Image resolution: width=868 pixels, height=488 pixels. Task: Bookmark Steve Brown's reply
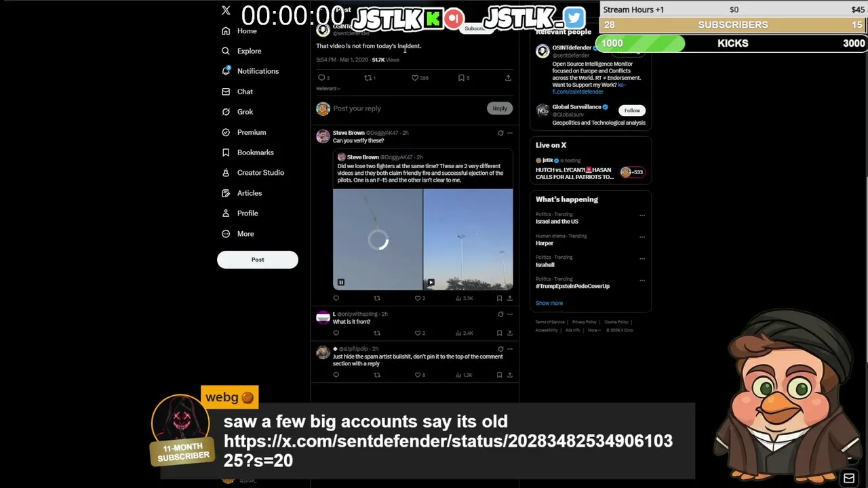click(499, 298)
